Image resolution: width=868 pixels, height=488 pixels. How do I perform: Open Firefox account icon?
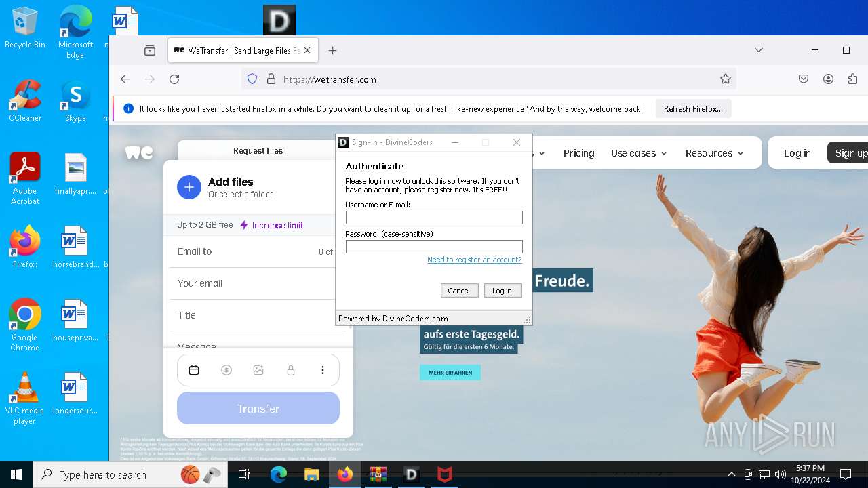pyautogui.click(x=828, y=79)
